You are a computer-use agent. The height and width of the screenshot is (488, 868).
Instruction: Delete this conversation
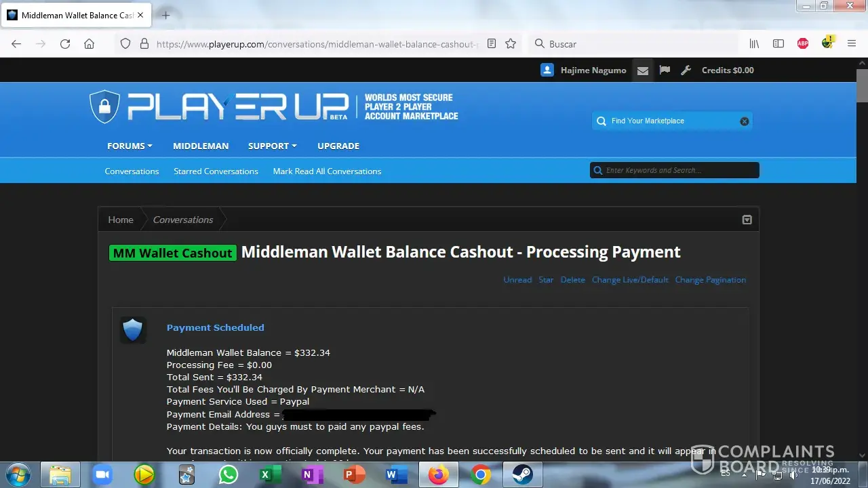[572, 280]
